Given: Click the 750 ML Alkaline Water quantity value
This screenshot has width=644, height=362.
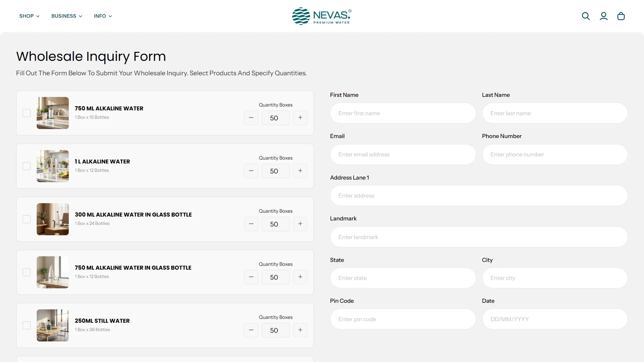Looking at the screenshot, I should pos(276,118).
